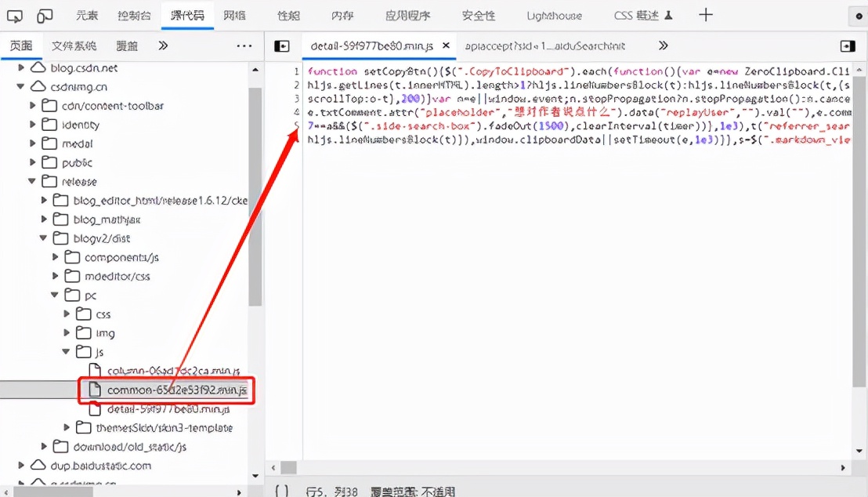
Task: Expand the medal folder
Action: pos(33,143)
